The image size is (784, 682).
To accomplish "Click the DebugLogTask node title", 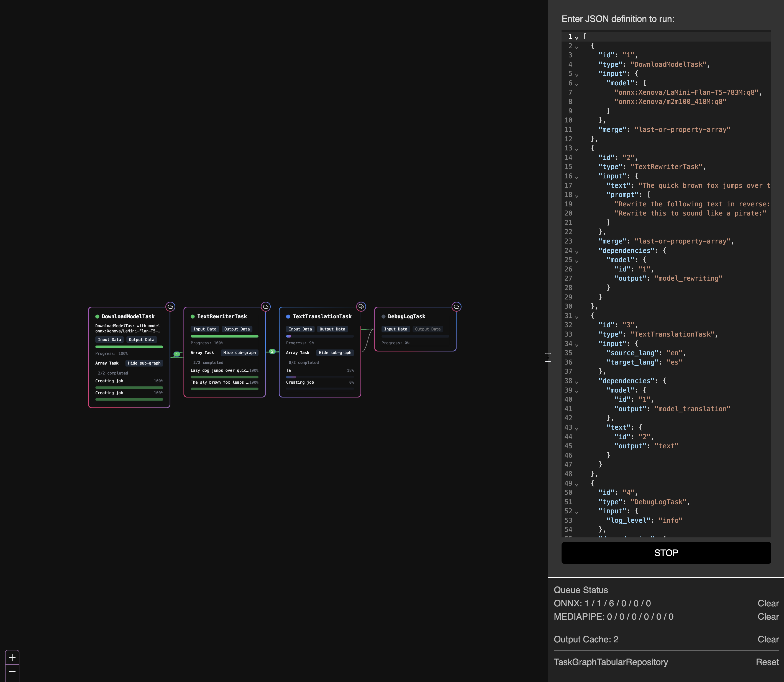I will [x=407, y=317].
